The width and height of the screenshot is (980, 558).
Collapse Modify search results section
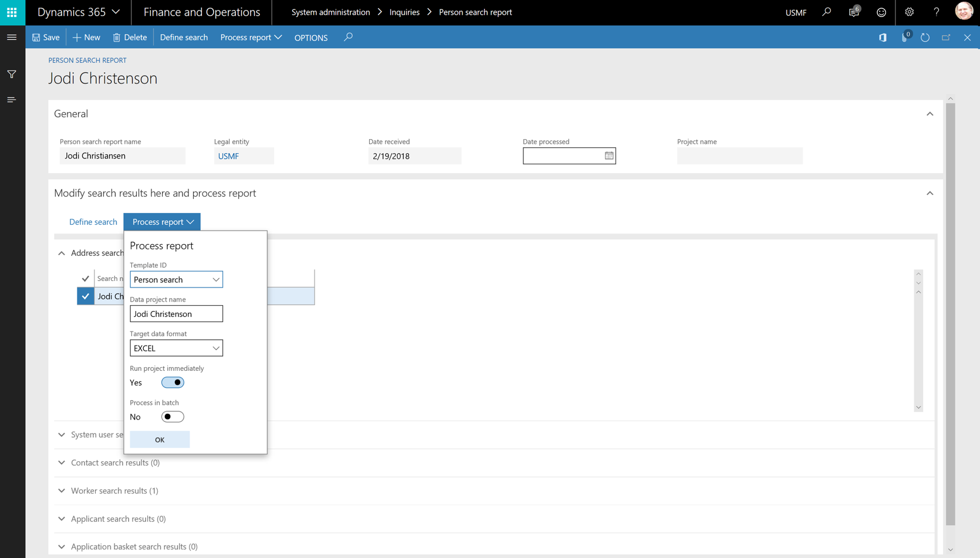(930, 193)
